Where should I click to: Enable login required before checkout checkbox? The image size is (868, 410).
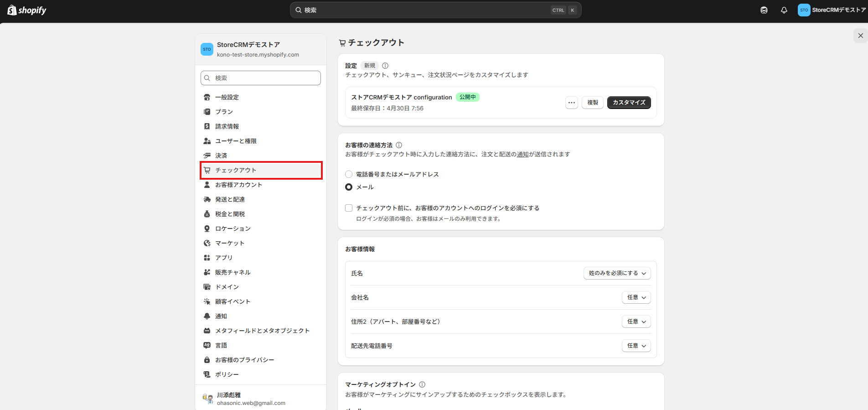(349, 208)
